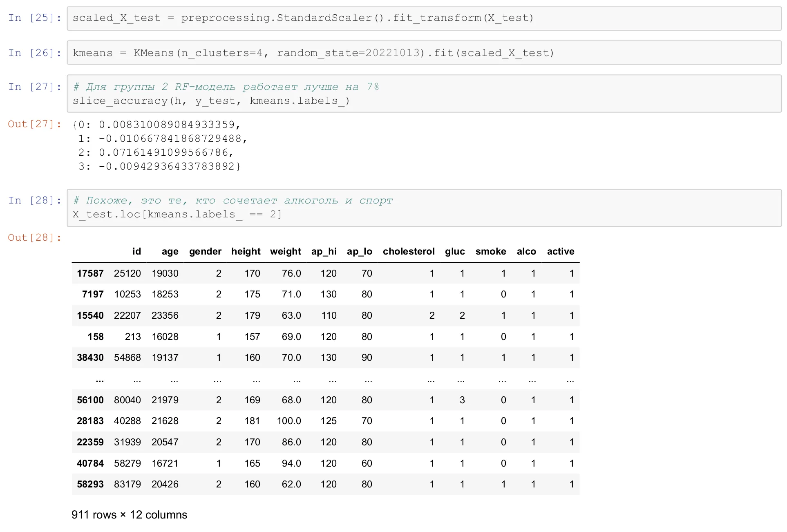Click the cholesterol column header
787x532 pixels.
point(409,251)
